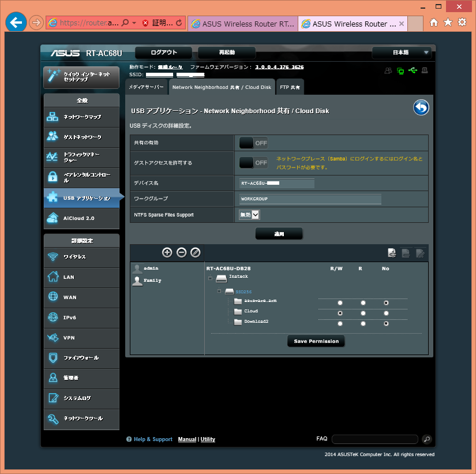Click the FAQ search input field
Viewport: 476px width, 474px height.
375,439
